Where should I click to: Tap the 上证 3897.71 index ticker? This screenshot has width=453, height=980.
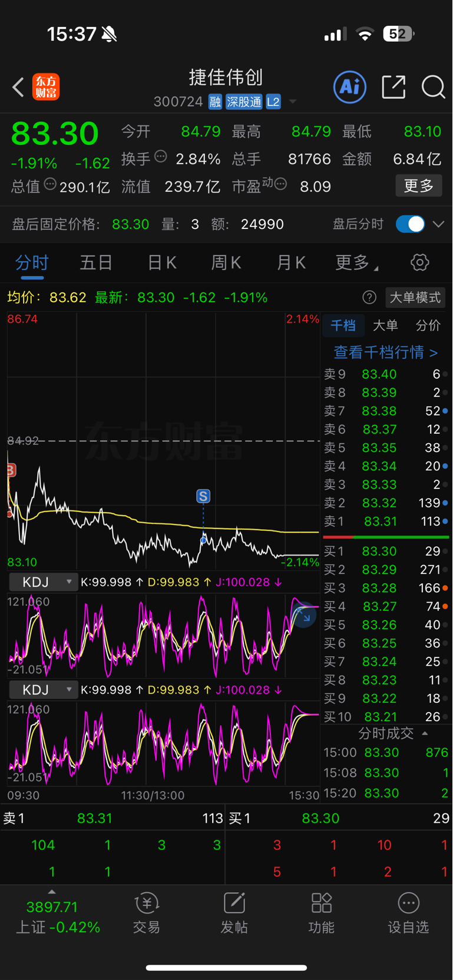tap(58, 917)
